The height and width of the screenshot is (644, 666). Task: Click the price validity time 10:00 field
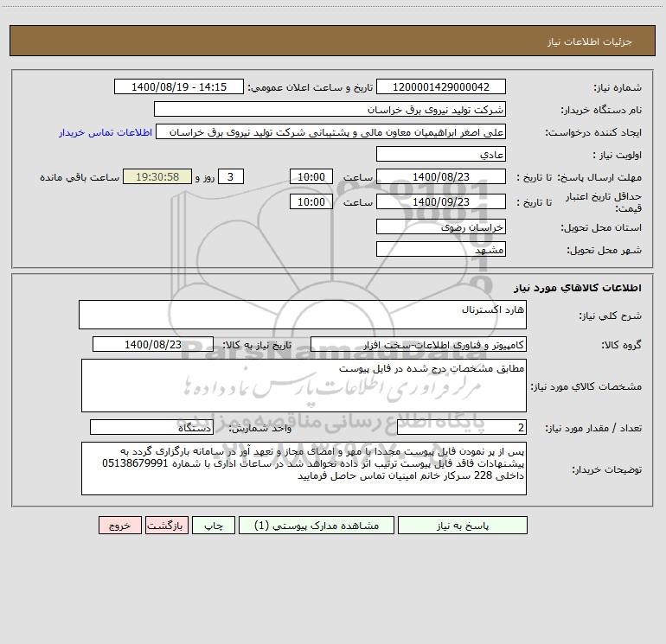click(x=311, y=201)
